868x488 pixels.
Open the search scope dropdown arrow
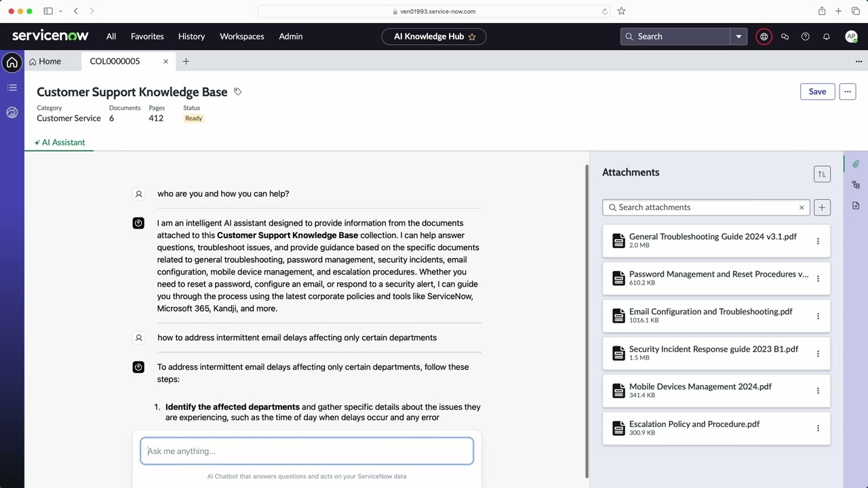(x=738, y=37)
